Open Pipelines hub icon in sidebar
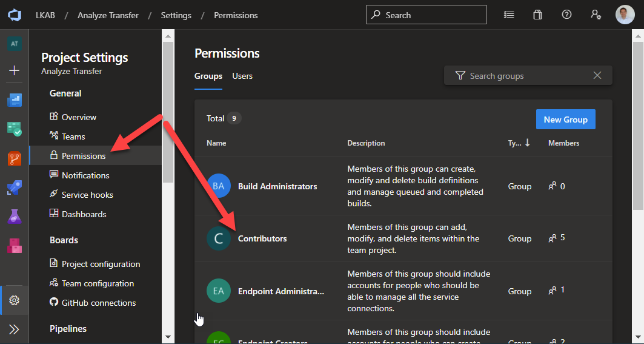Image resolution: width=644 pixels, height=344 pixels. [x=15, y=187]
